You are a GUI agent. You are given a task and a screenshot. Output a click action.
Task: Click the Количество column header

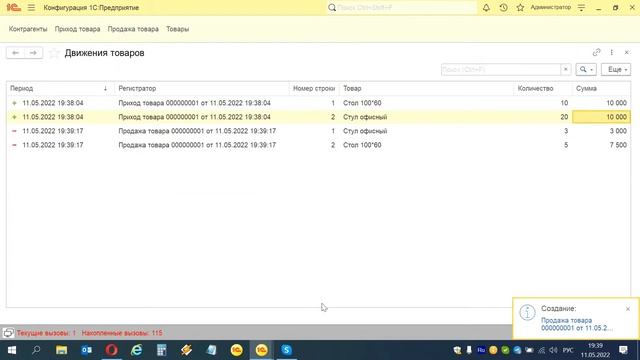click(542, 88)
